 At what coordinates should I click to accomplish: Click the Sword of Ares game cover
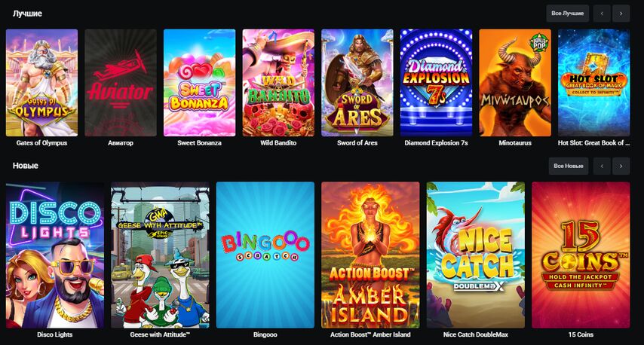tap(357, 82)
